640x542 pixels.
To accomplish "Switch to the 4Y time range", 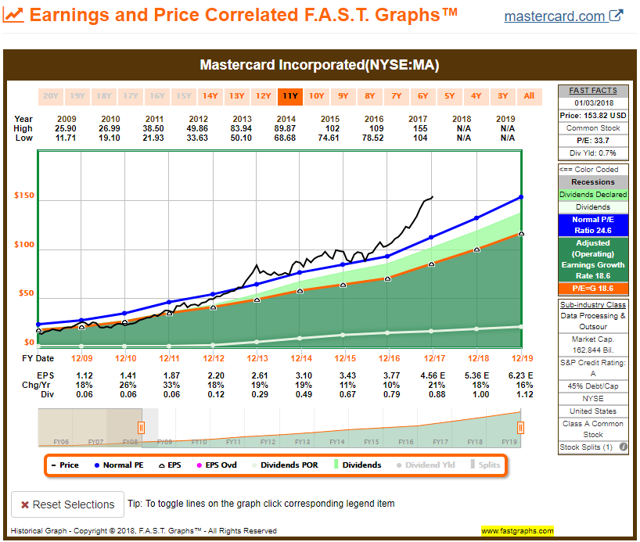I will click(476, 96).
